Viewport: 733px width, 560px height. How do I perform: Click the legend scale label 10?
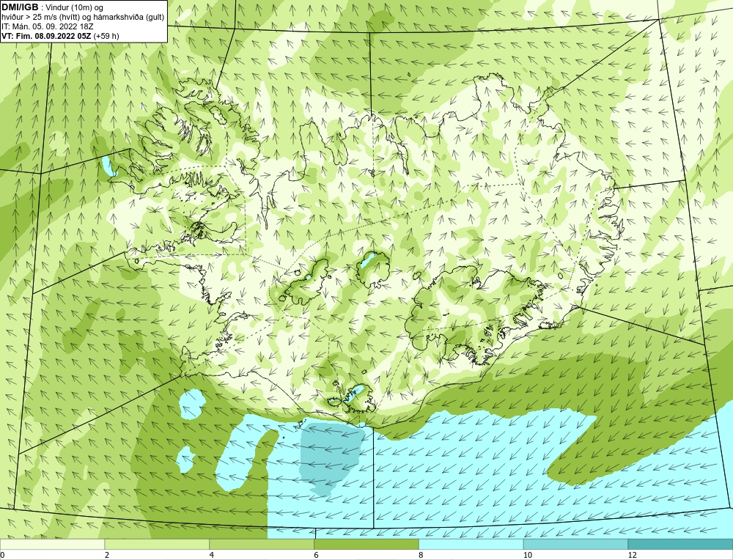click(x=527, y=555)
